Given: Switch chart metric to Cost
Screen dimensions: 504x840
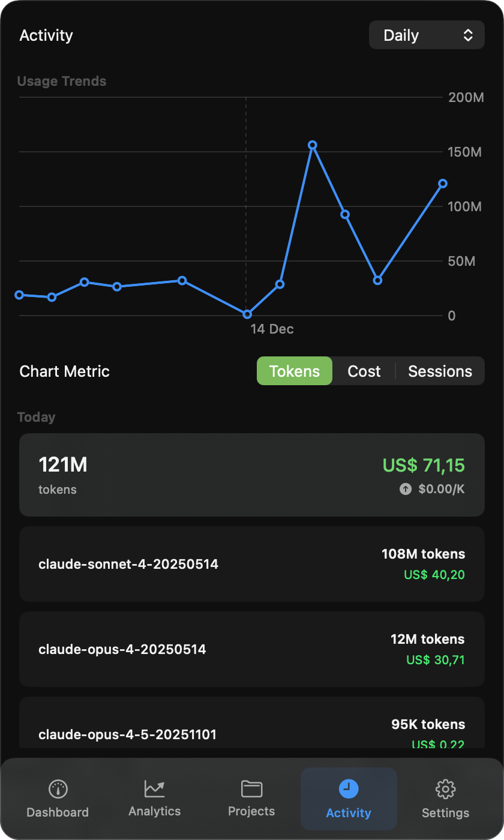Looking at the screenshot, I should click(x=364, y=371).
